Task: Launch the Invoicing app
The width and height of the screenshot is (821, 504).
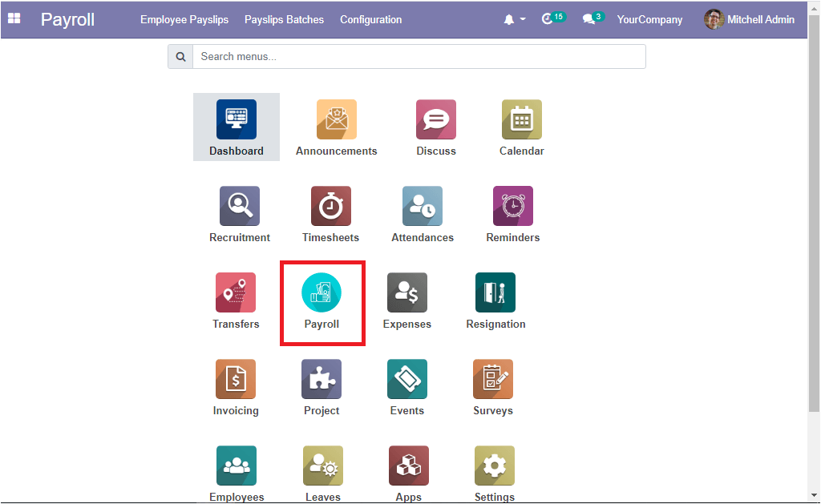Action: (x=236, y=380)
